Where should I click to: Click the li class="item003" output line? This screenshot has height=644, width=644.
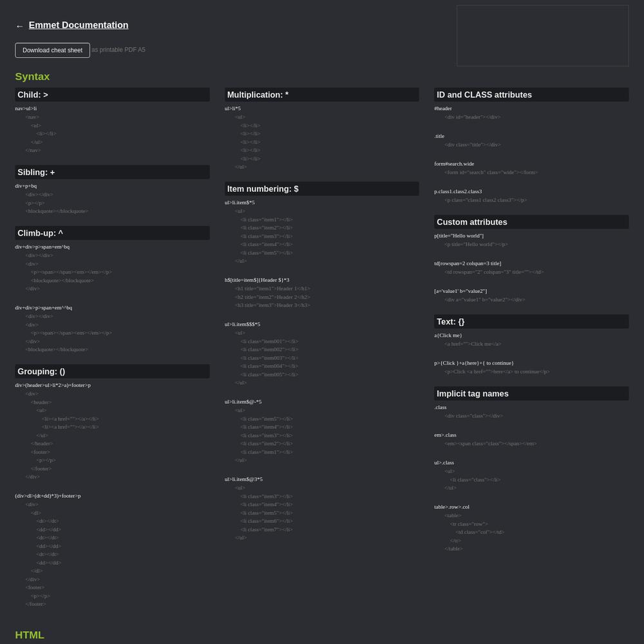[x=269, y=358]
